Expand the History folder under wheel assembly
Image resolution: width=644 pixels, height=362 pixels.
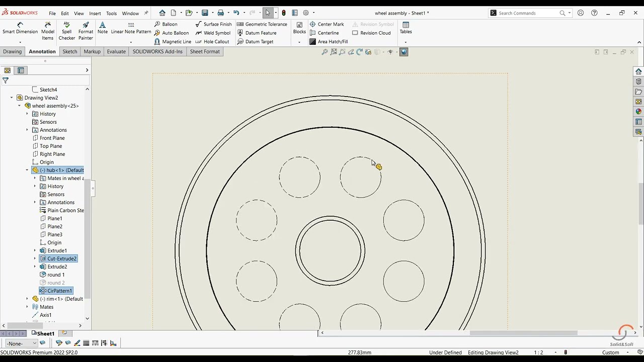point(27,114)
